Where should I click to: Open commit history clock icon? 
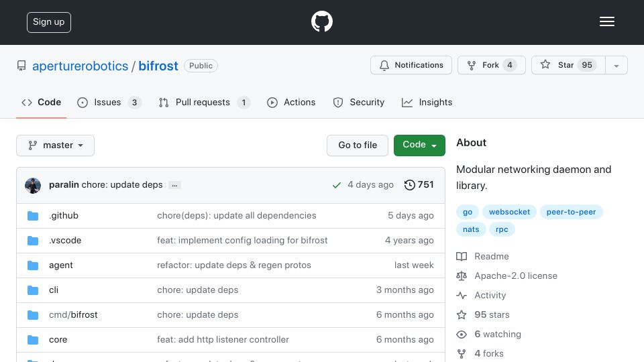point(409,185)
